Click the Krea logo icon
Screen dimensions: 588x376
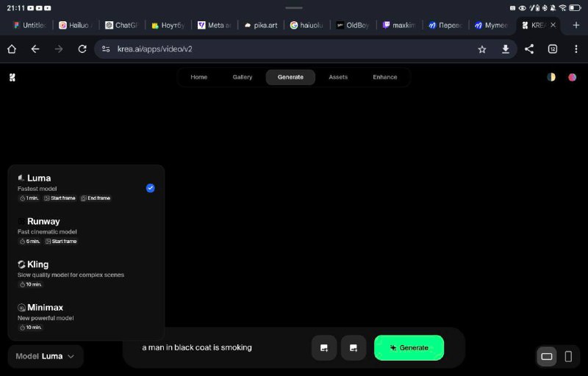(12, 77)
